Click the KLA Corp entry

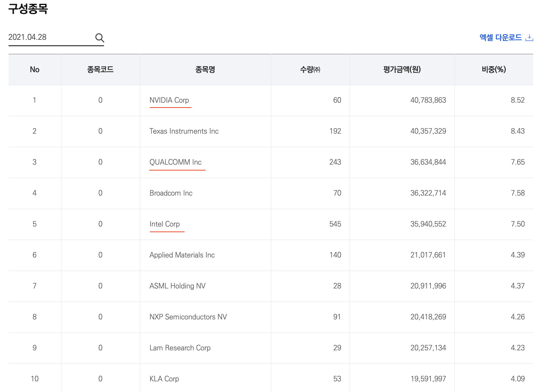pyautogui.click(x=164, y=379)
